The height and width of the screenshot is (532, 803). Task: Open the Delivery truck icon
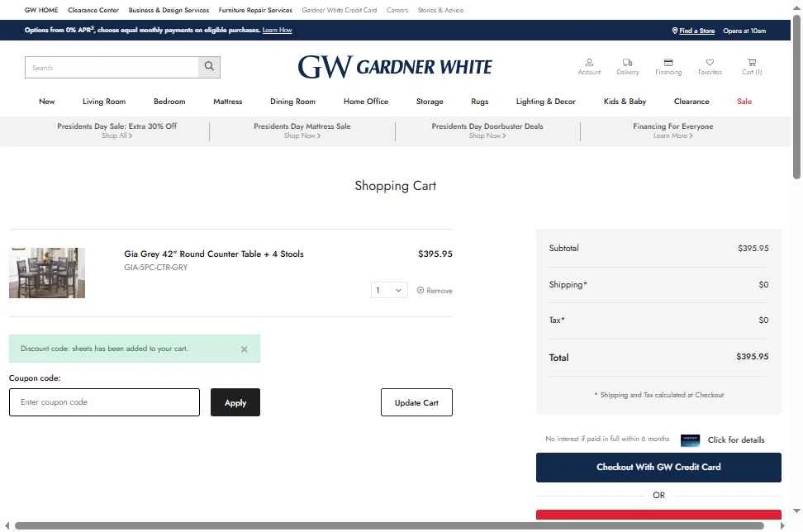(627, 67)
